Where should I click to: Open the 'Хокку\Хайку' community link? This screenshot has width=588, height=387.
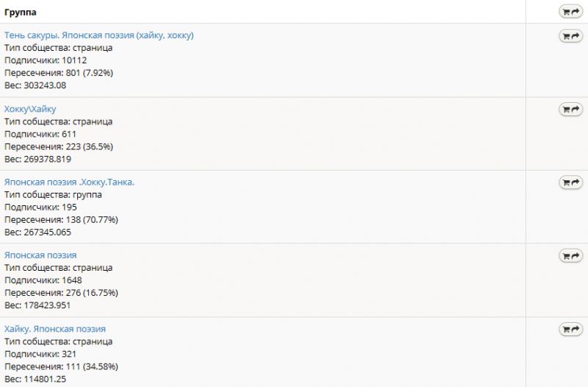click(30, 109)
